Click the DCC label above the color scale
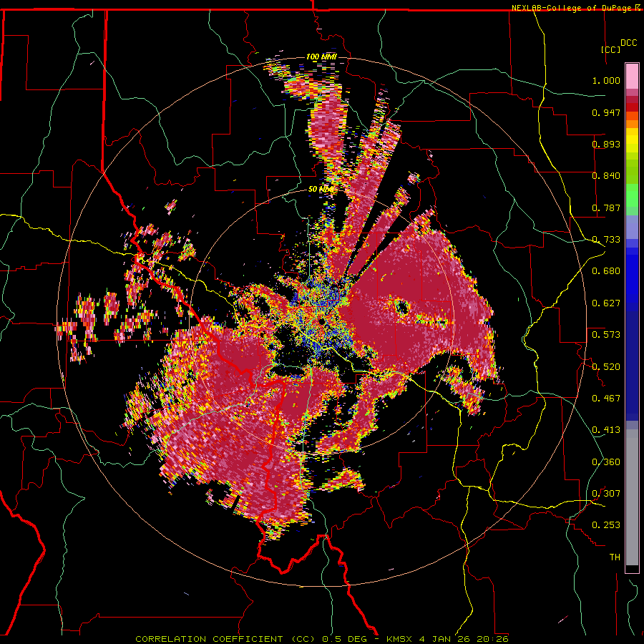The image size is (644, 644). tap(629, 43)
